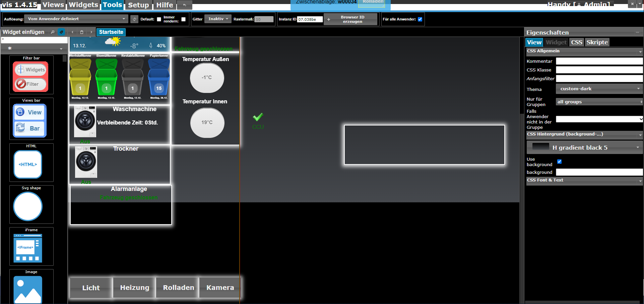The image size is (644, 304).
Task: Open the Thema custom-dark dropdown
Action: [x=599, y=89]
